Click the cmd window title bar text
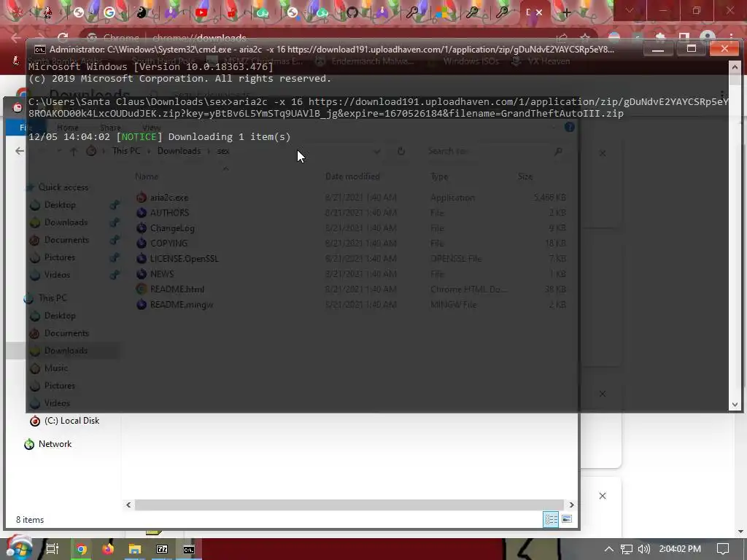 (x=332, y=49)
